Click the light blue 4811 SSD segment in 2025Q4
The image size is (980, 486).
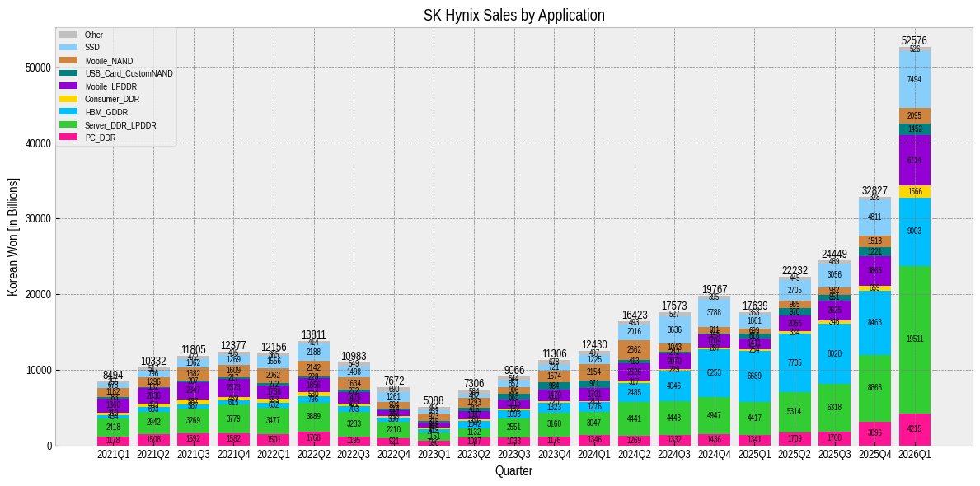click(x=874, y=217)
